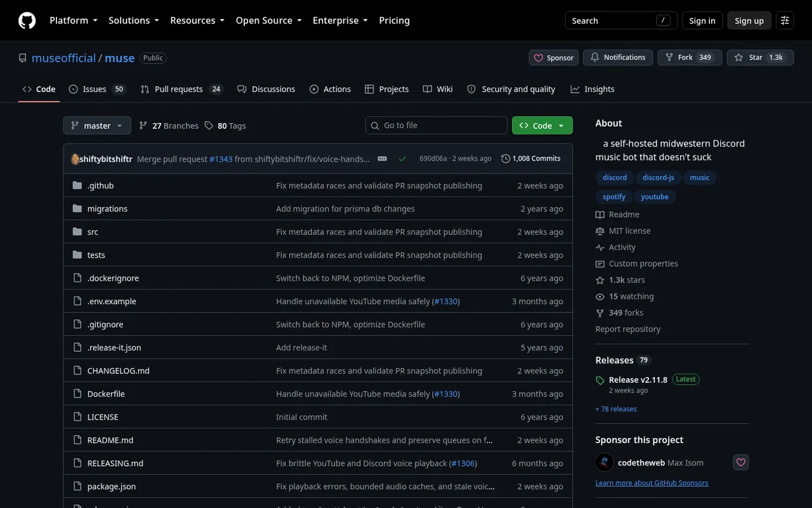Open the Actions tab

coord(330,89)
